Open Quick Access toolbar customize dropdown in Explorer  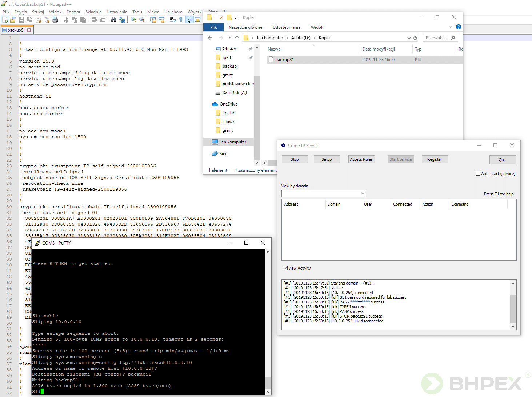[x=236, y=17]
